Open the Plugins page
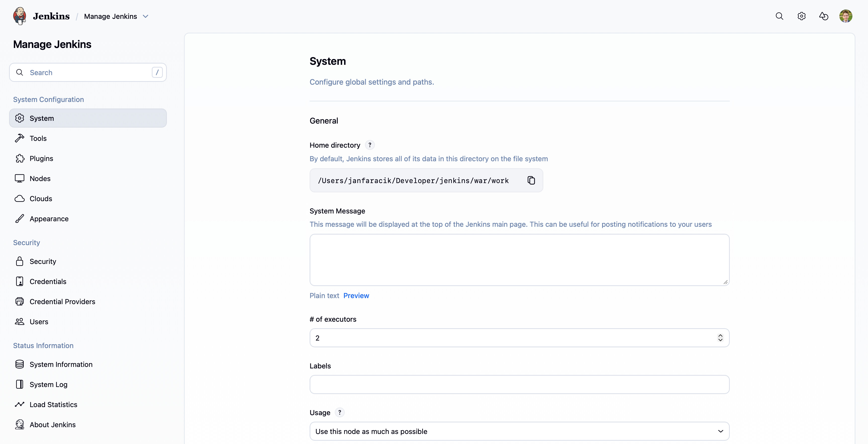Viewport: 868px width, 444px height. [x=41, y=158]
